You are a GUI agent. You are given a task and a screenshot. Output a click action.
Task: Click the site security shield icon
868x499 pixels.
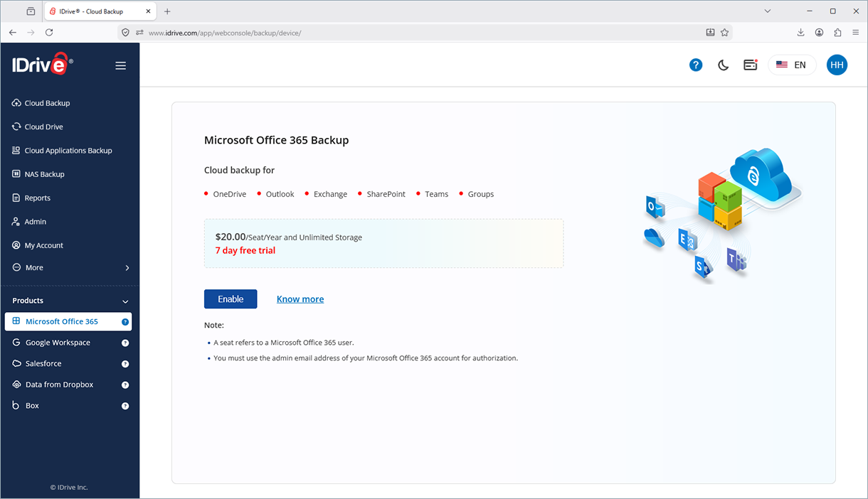[125, 33]
